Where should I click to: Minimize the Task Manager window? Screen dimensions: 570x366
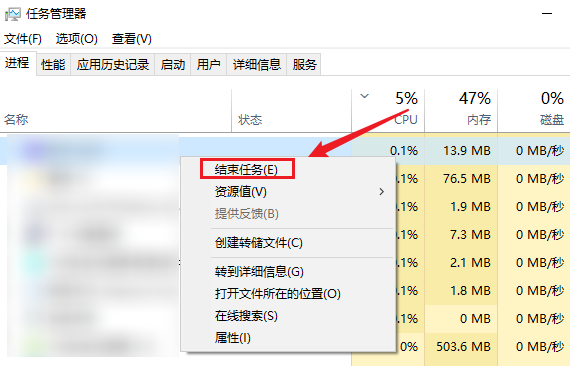coord(547,14)
